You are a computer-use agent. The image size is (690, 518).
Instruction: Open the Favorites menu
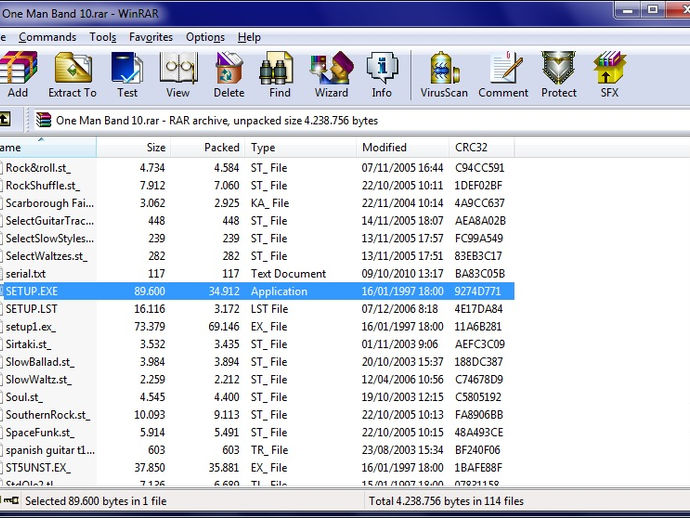151,37
